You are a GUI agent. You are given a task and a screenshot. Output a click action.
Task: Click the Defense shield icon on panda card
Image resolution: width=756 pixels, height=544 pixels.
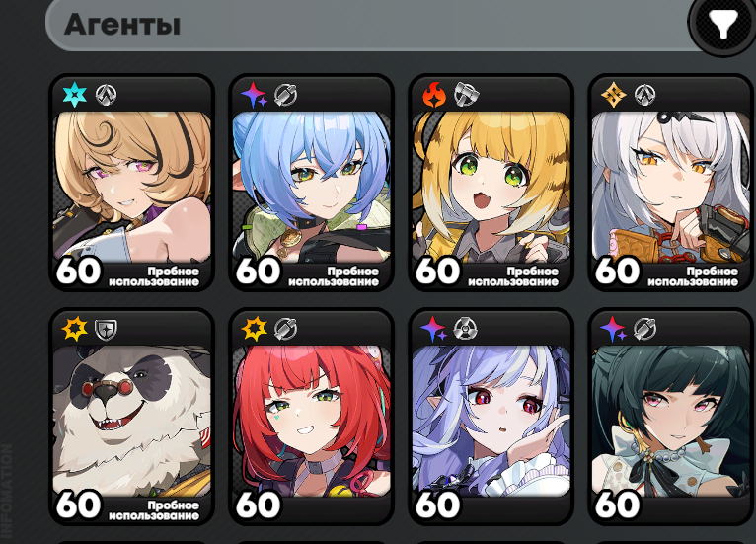point(105,330)
